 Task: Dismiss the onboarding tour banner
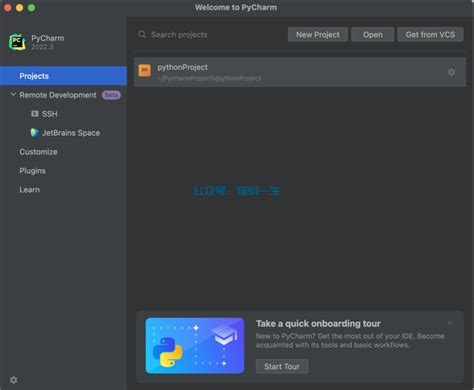(x=450, y=323)
